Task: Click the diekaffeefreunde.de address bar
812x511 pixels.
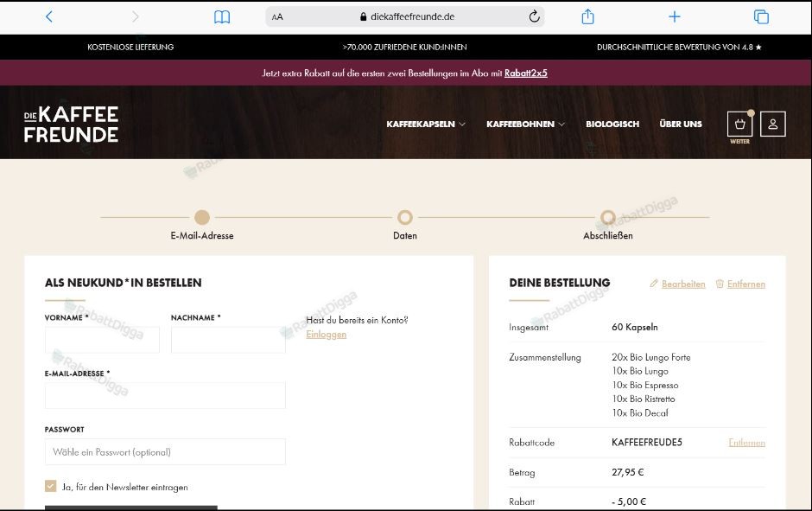Action: click(405, 16)
